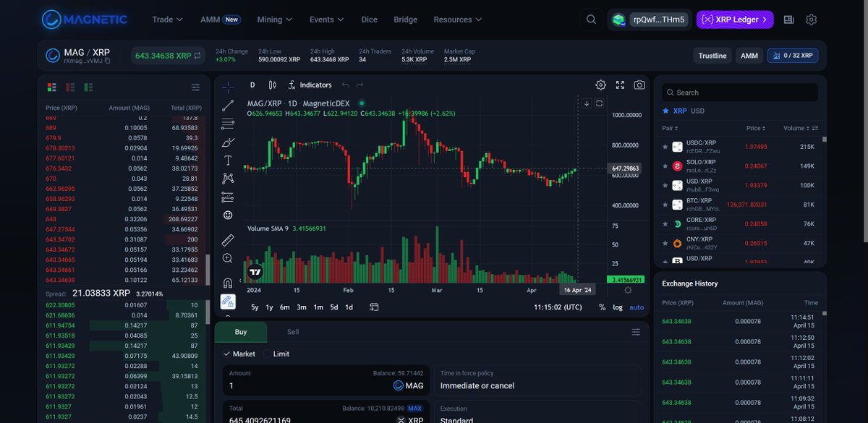Open the Fibonacci retracement tool group
The height and width of the screenshot is (423, 868).
[228, 124]
